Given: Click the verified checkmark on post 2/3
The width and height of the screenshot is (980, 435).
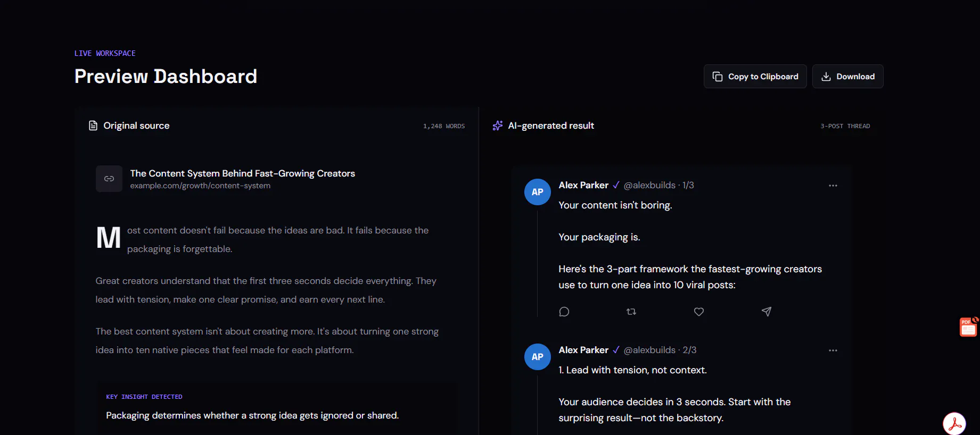Looking at the screenshot, I should [616, 350].
